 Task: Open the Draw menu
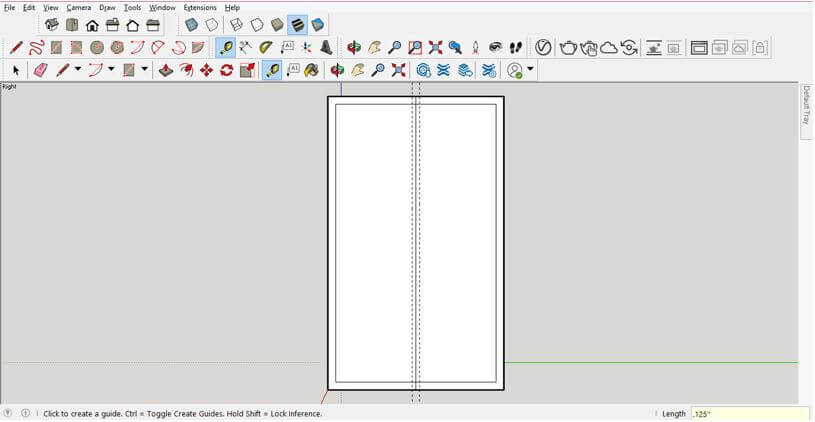click(107, 8)
